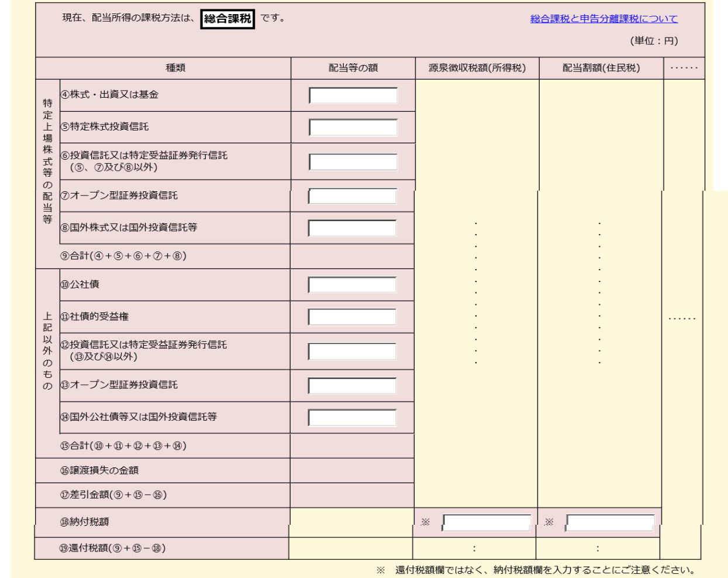Open the 総合課税と申告分離課税について link
Screen dimensions: 728x578
(604, 19)
